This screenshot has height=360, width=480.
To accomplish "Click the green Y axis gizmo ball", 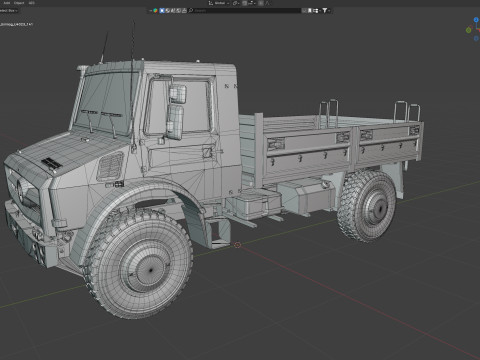I will coord(468,30).
